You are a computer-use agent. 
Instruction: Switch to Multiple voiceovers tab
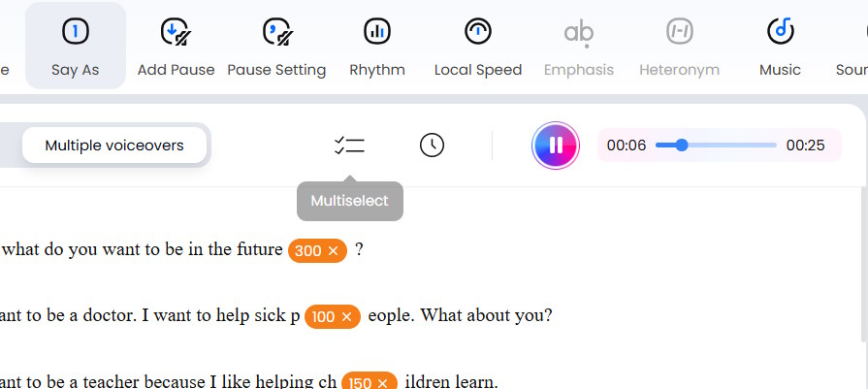click(114, 146)
